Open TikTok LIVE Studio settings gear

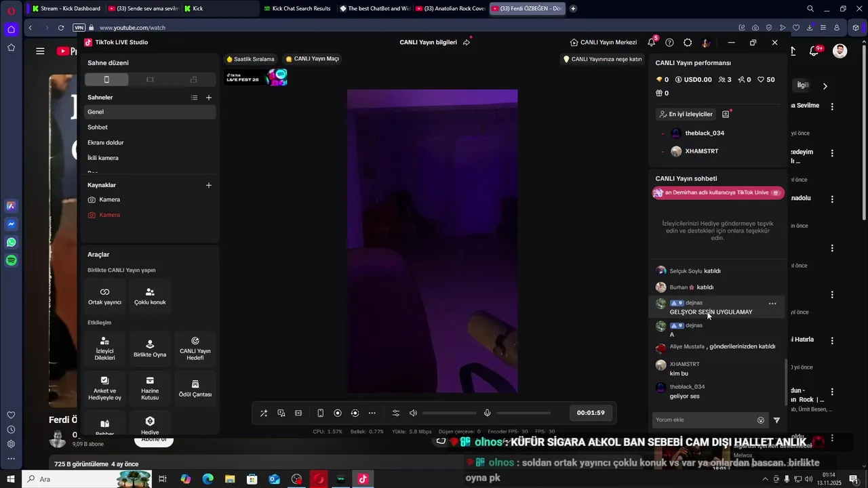tap(688, 42)
